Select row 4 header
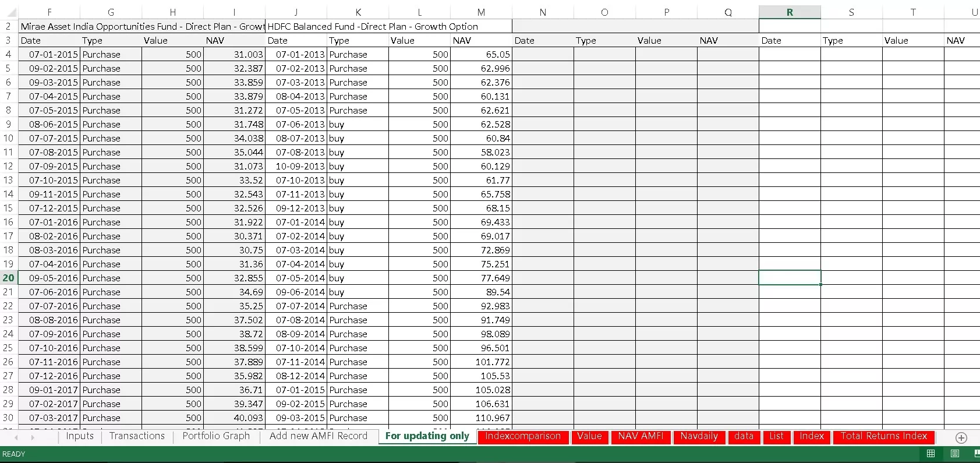The image size is (980, 463). [9, 54]
